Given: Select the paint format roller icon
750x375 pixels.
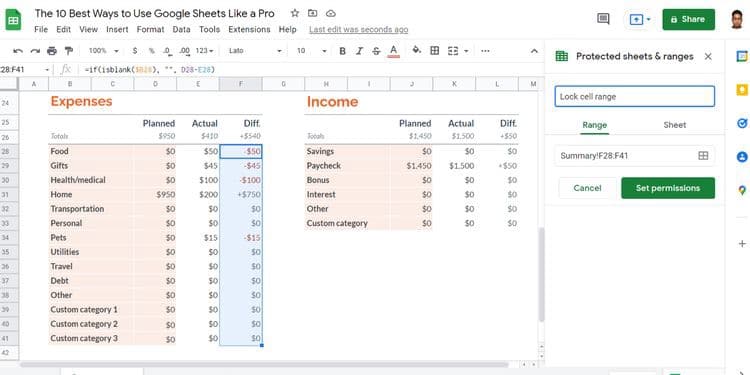Looking at the screenshot, I should click(x=69, y=51).
